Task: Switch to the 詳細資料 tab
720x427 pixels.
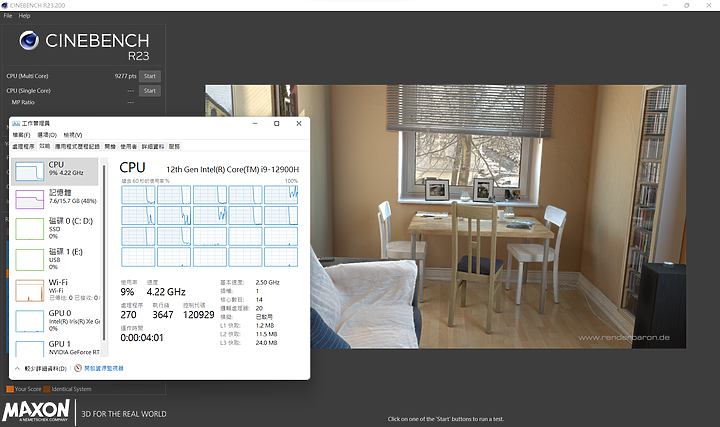Action: [x=153, y=146]
